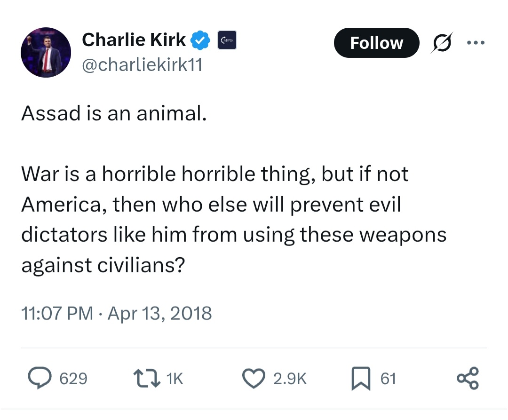This screenshot has height=420, width=508.
Task: Bookmark the post with the bookmark icon
Action: click(x=361, y=378)
